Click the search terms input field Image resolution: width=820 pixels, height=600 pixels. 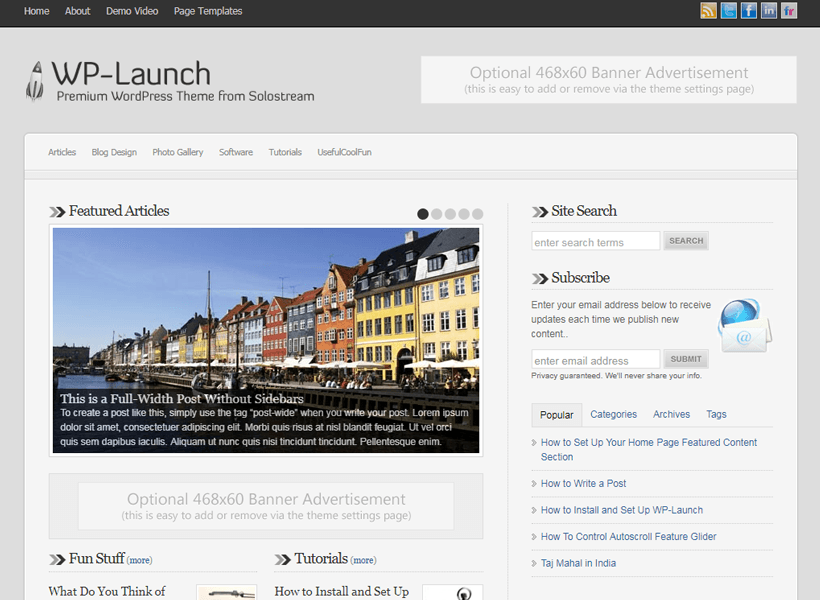[596, 241]
